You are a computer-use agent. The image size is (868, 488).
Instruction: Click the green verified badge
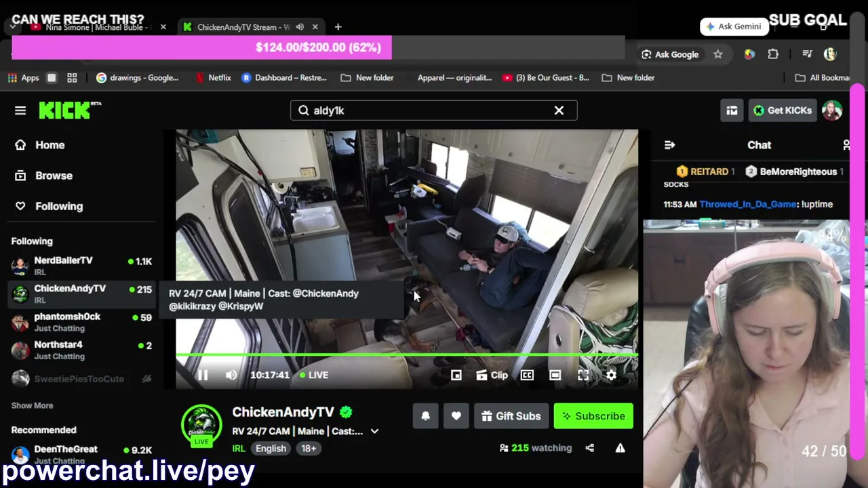(x=346, y=412)
